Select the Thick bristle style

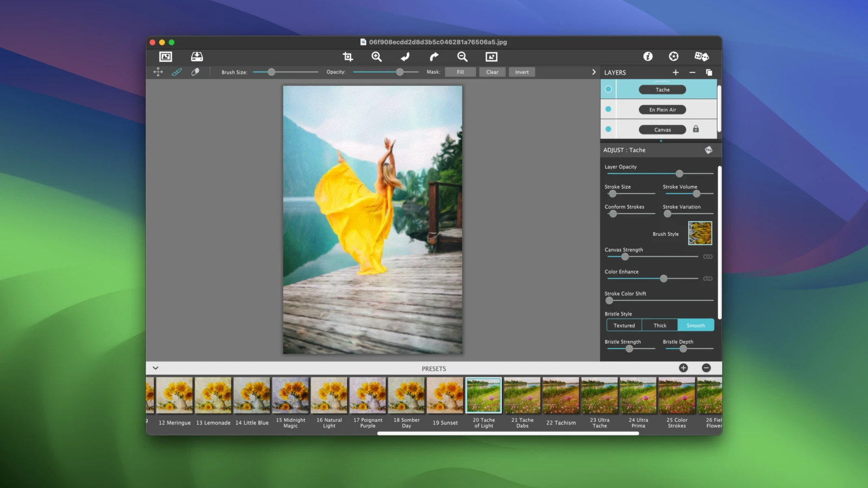[x=660, y=325]
